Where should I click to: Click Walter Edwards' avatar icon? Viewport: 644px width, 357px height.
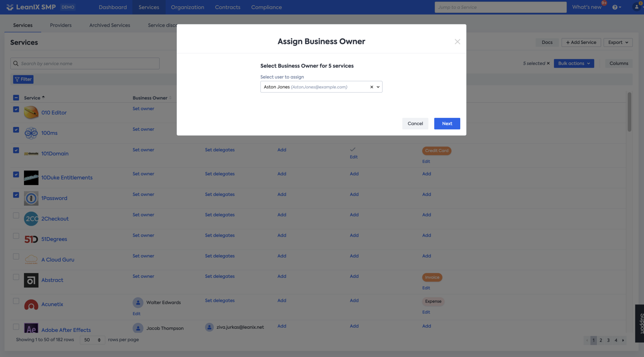pos(138,302)
